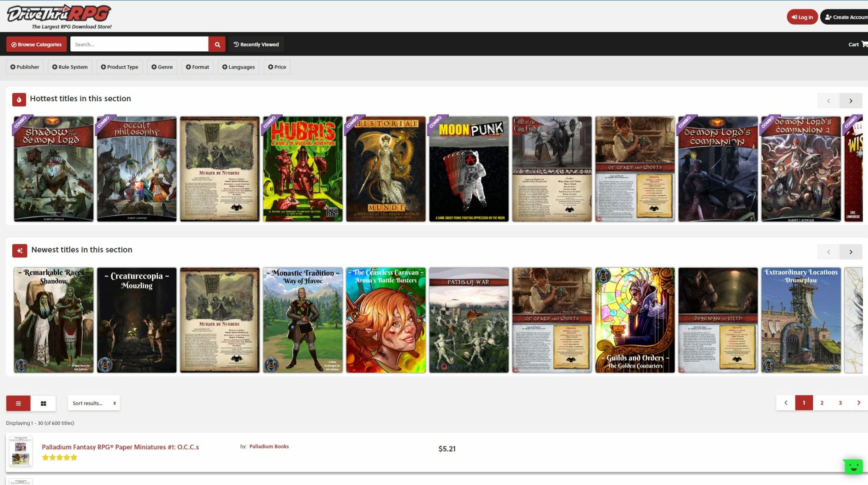This screenshot has width=868, height=485.
Task: Switch to grid view layout
Action: (44, 403)
